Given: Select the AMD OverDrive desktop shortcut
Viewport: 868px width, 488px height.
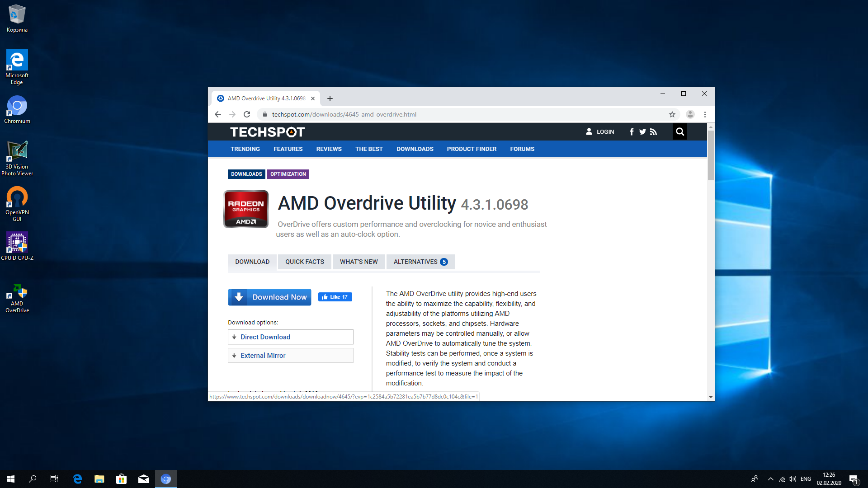Looking at the screenshot, I should point(17,298).
